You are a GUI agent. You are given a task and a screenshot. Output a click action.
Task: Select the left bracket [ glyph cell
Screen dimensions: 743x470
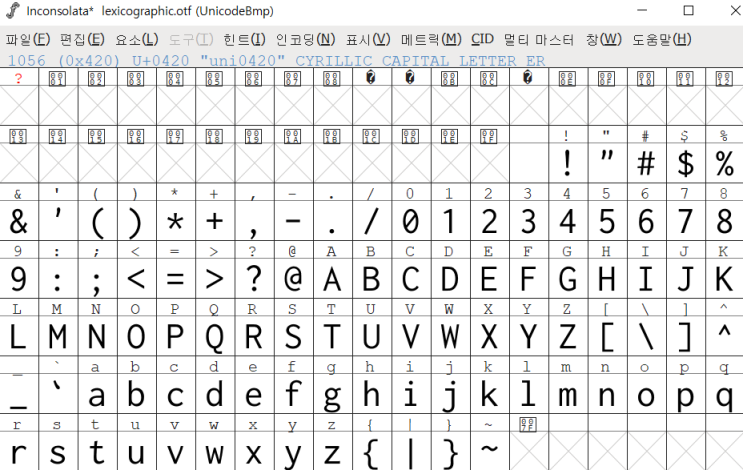click(x=607, y=337)
